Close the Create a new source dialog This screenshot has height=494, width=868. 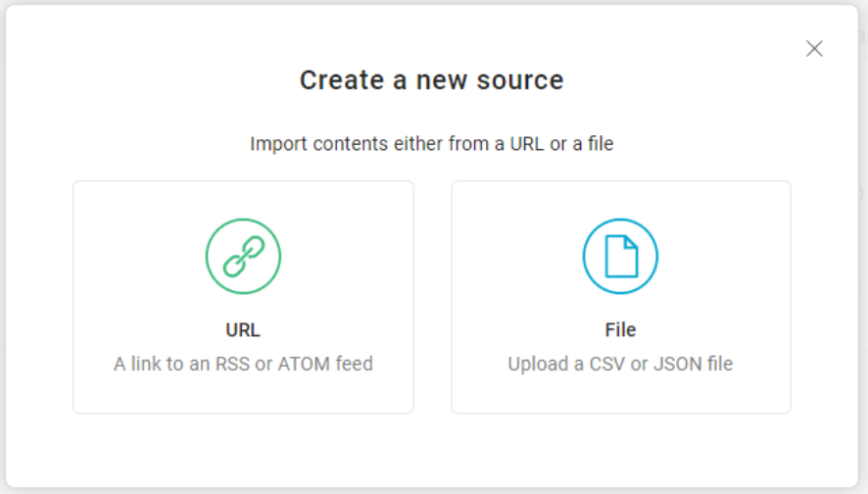(814, 49)
